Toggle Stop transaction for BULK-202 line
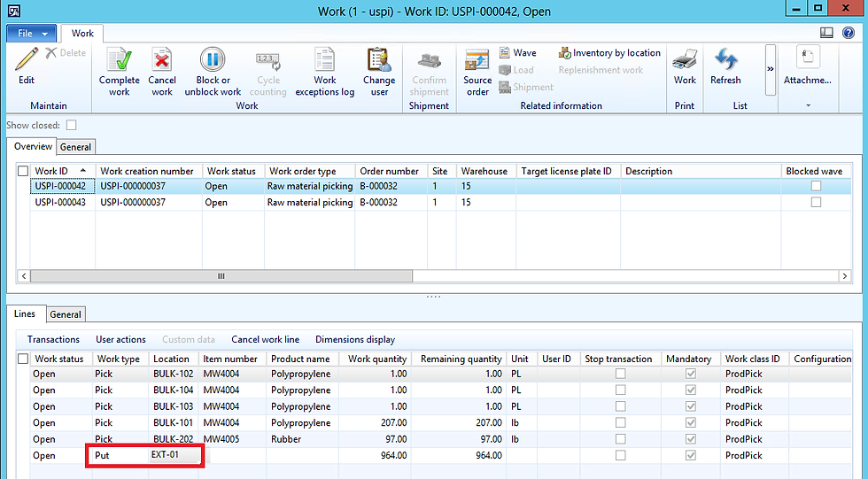This screenshot has height=479, width=868. 621,439
